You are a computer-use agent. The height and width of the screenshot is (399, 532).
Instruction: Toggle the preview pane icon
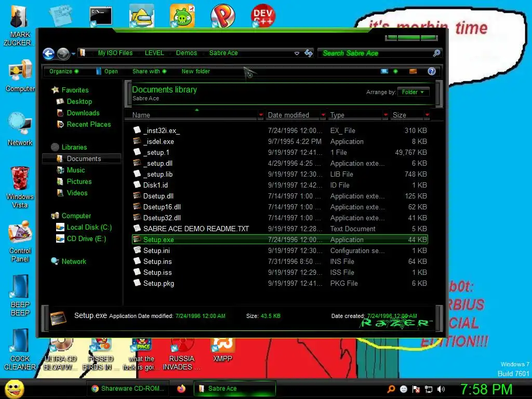point(413,71)
